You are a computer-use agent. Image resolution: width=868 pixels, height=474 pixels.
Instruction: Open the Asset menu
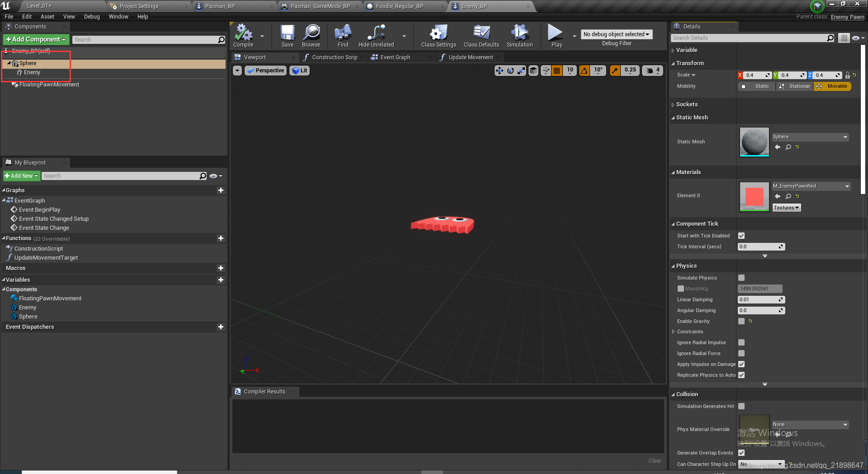47,17
